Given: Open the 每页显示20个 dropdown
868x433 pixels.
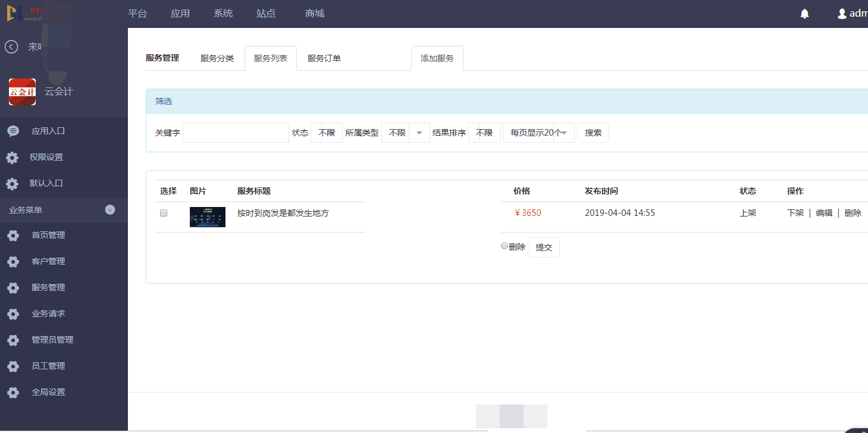Looking at the screenshot, I should click(x=538, y=132).
